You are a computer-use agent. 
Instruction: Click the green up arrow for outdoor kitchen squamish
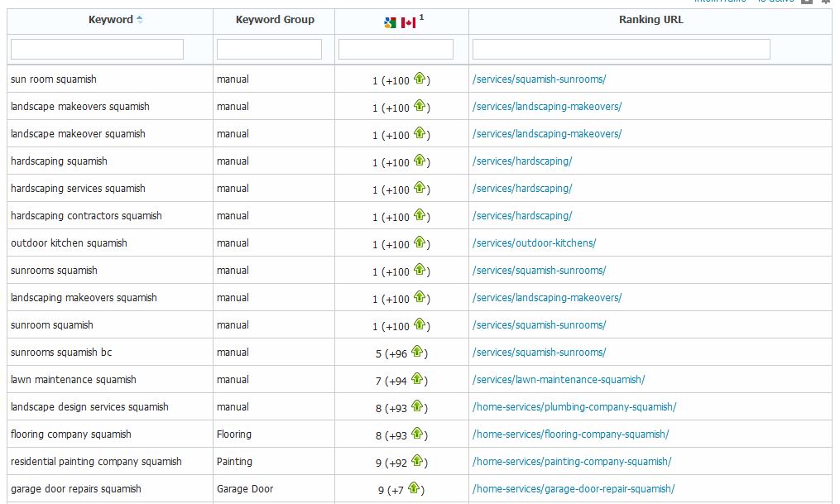coord(420,242)
